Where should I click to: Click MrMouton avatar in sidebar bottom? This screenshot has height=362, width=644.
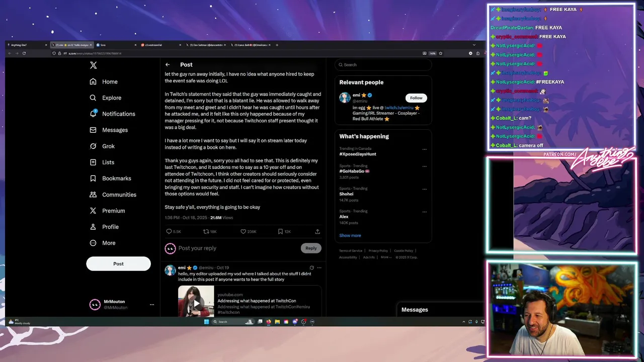tap(95, 304)
